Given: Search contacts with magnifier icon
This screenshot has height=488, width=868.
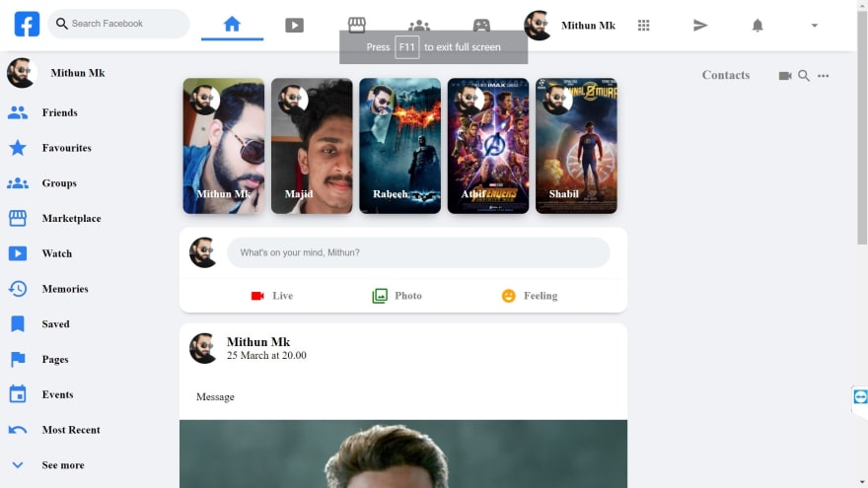Looking at the screenshot, I should click(804, 76).
